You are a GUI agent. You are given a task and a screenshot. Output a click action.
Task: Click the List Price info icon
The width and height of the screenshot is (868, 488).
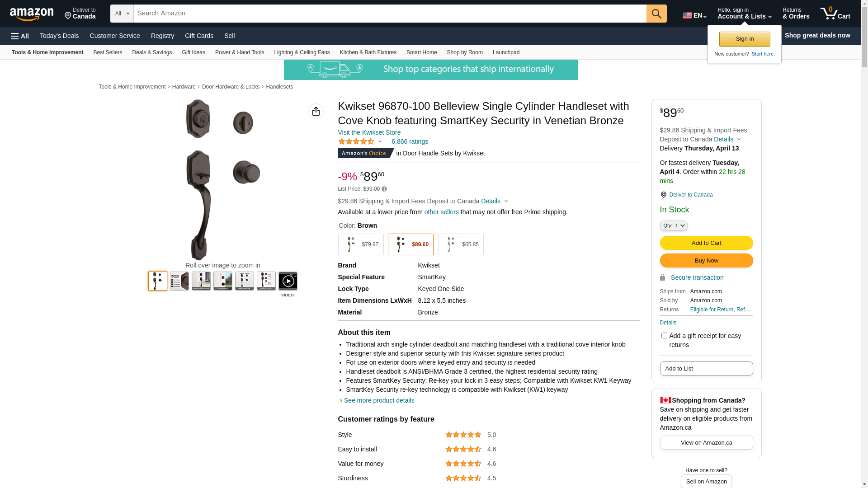[x=384, y=189]
